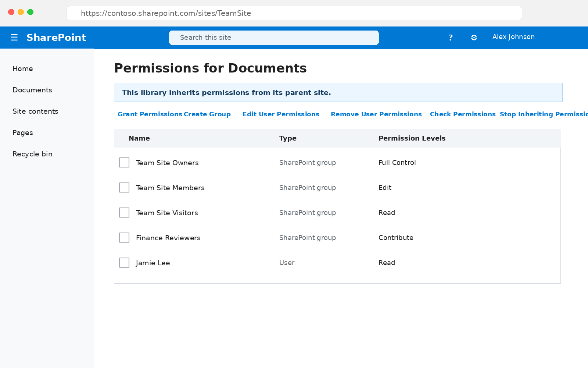Screen dimensions: 588x368
Task: Click Create Group action
Action: pos(207,114)
